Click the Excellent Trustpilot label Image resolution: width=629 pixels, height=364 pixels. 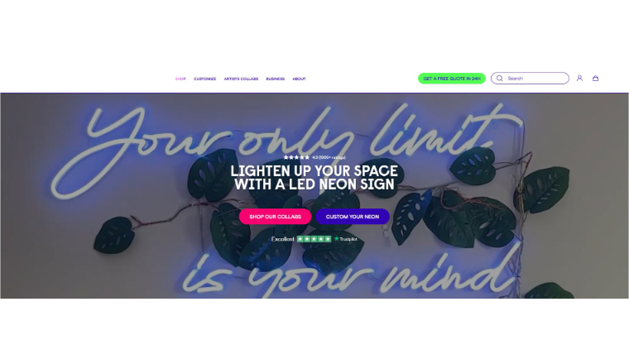(x=283, y=239)
